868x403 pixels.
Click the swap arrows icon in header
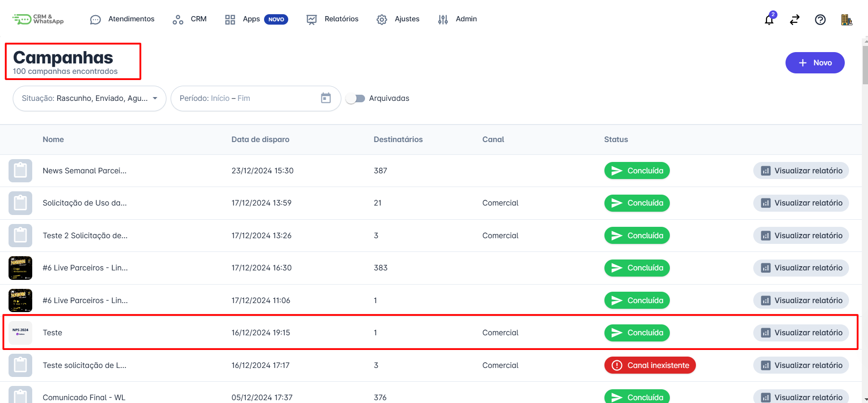coord(795,19)
